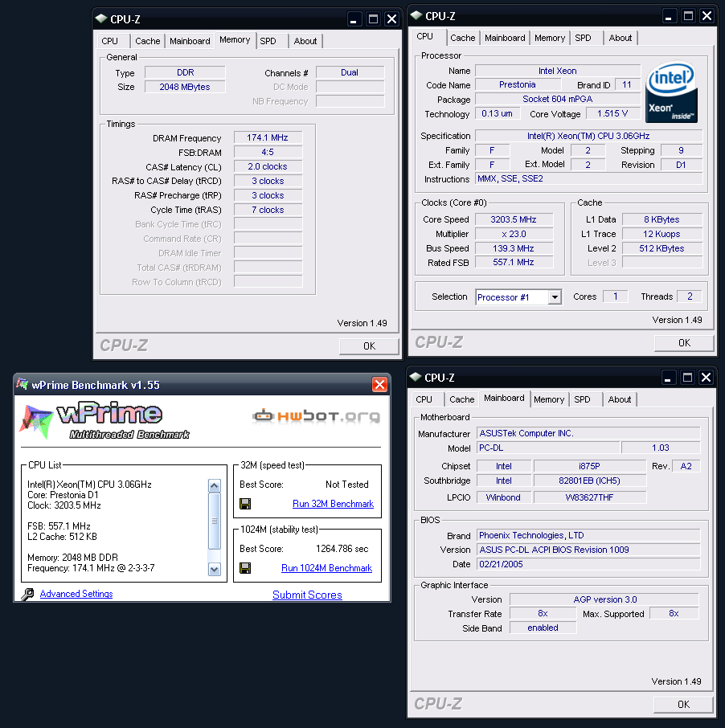
Task: Run the 1024M Benchmark link
Action: tap(326, 568)
